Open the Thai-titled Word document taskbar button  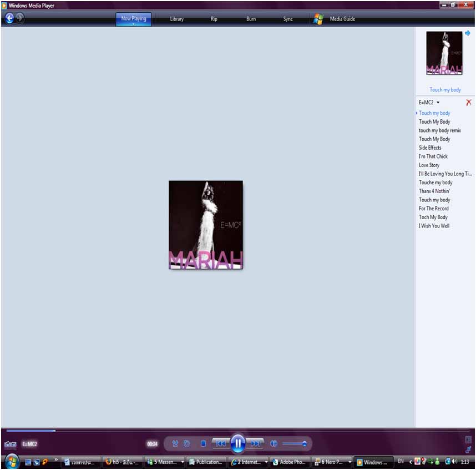coord(81,462)
